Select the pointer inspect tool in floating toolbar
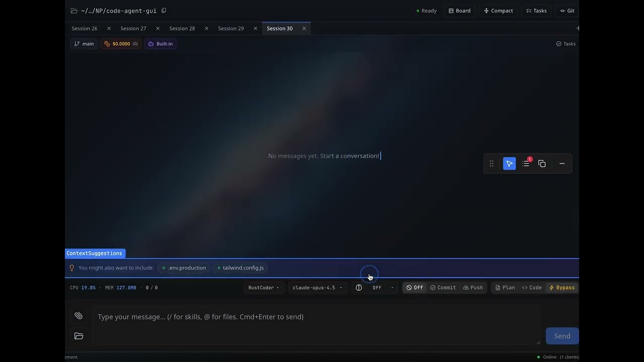 pos(509,164)
